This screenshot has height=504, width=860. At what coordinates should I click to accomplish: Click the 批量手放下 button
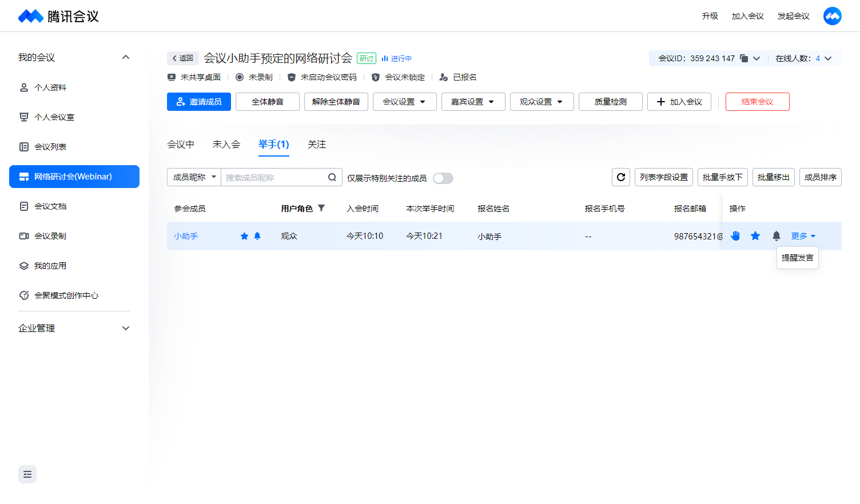pyautogui.click(x=723, y=177)
